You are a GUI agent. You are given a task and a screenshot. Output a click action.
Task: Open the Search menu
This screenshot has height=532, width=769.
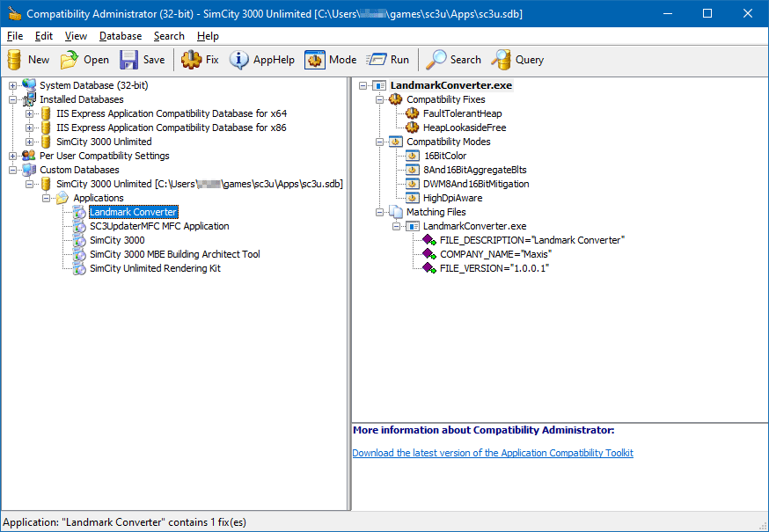pos(169,36)
